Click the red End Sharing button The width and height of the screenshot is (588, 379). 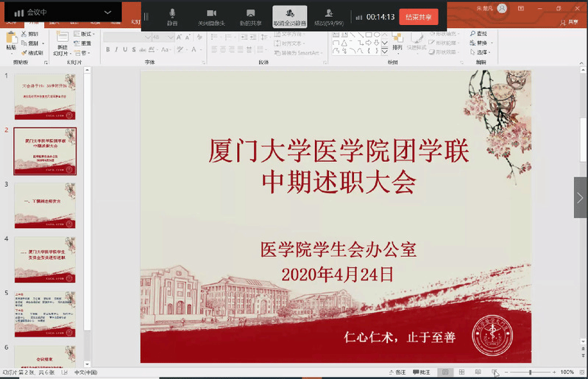pyautogui.click(x=418, y=17)
